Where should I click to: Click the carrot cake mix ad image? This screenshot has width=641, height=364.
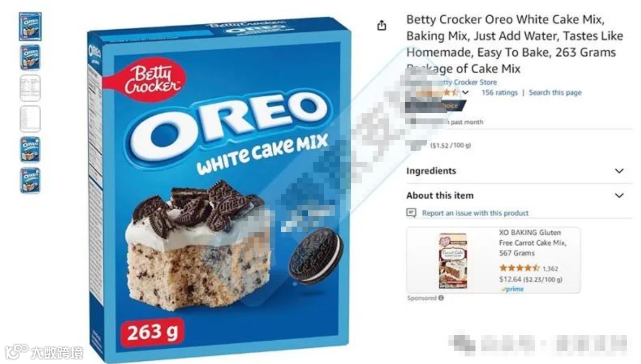(x=453, y=261)
